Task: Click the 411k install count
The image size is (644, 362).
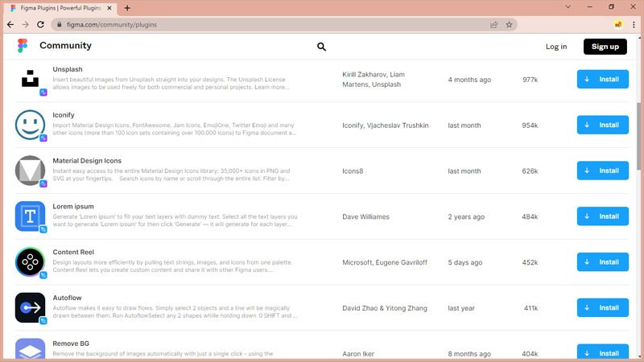Action: click(x=530, y=308)
